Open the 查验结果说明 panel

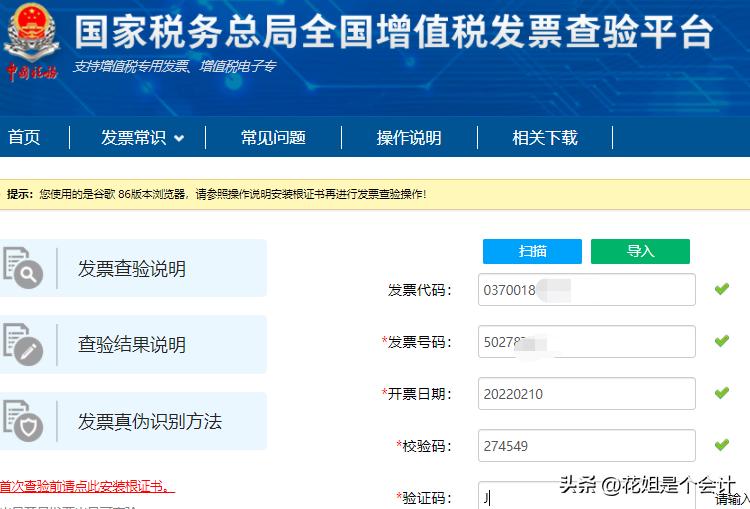coord(133,344)
